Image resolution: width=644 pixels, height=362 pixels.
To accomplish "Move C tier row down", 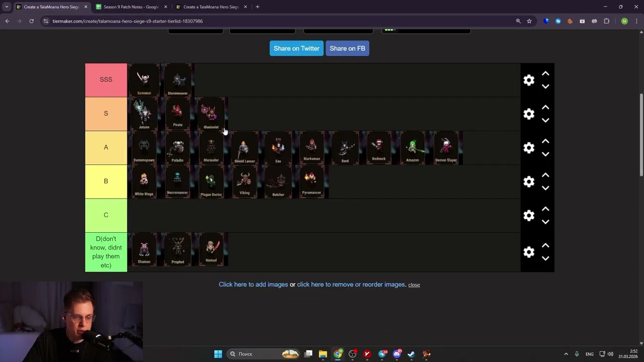I will pos(545,221).
